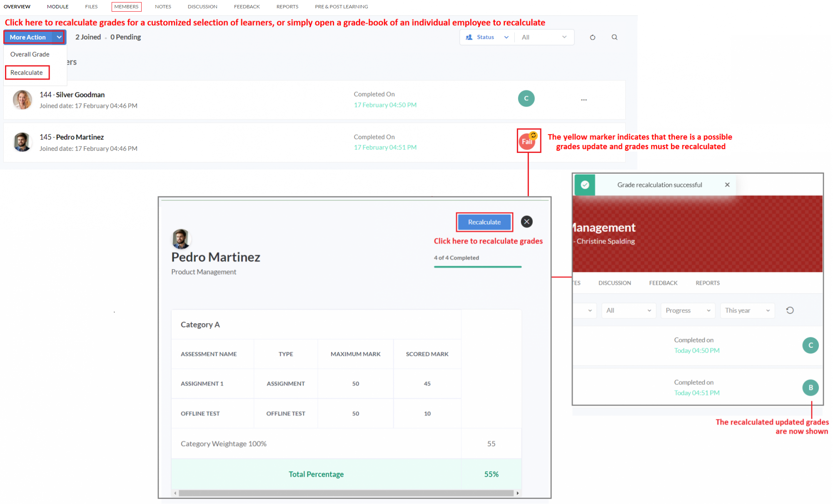Open Pedro Martinez's photo in member list
833x504 pixels.
pos(22,142)
